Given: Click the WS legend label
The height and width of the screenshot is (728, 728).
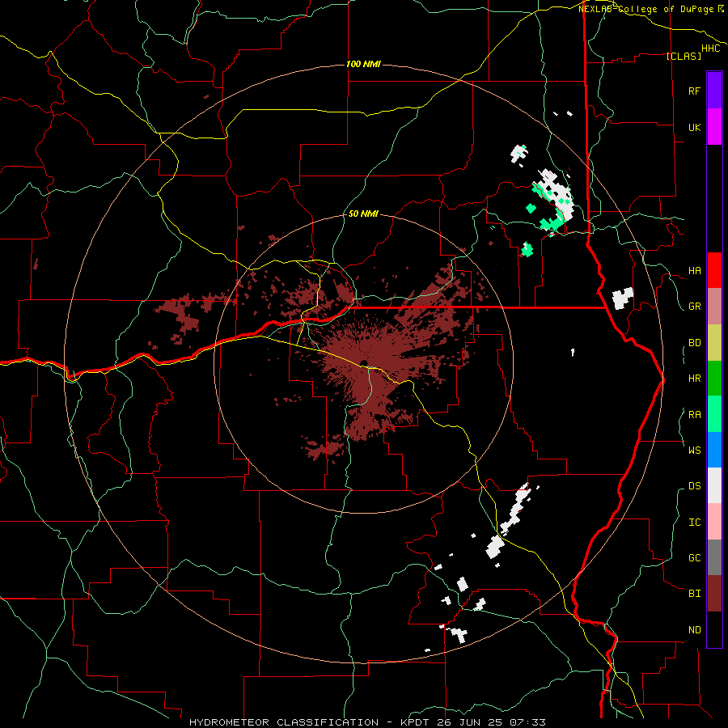Looking at the screenshot, I should tap(694, 451).
